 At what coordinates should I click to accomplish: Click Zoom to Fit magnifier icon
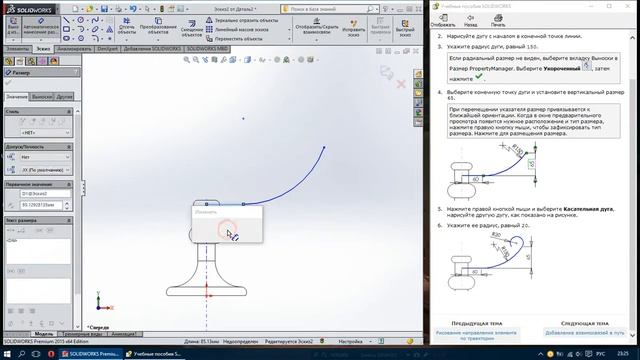click(x=187, y=60)
